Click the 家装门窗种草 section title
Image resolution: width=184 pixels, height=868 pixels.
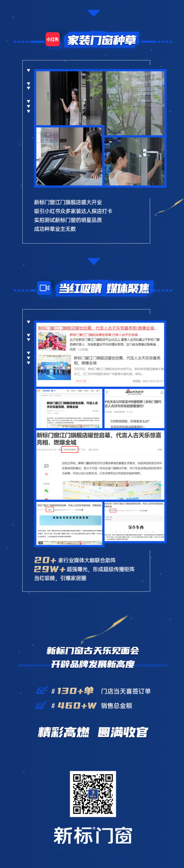point(101,40)
